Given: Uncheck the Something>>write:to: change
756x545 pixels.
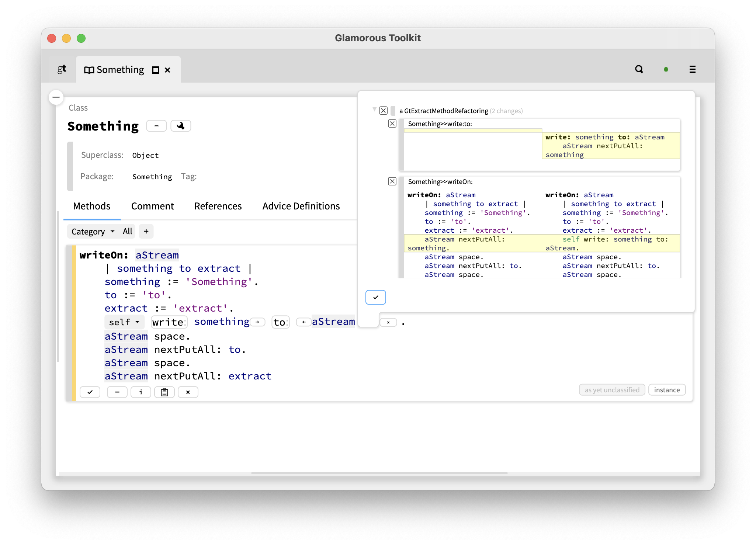Looking at the screenshot, I should (392, 124).
